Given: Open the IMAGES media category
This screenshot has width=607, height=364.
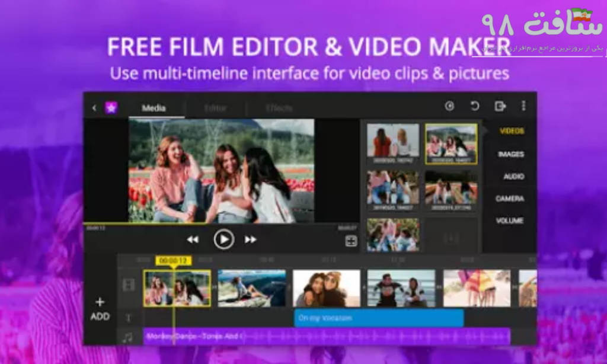Looking at the screenshot, I should point(510,154).
